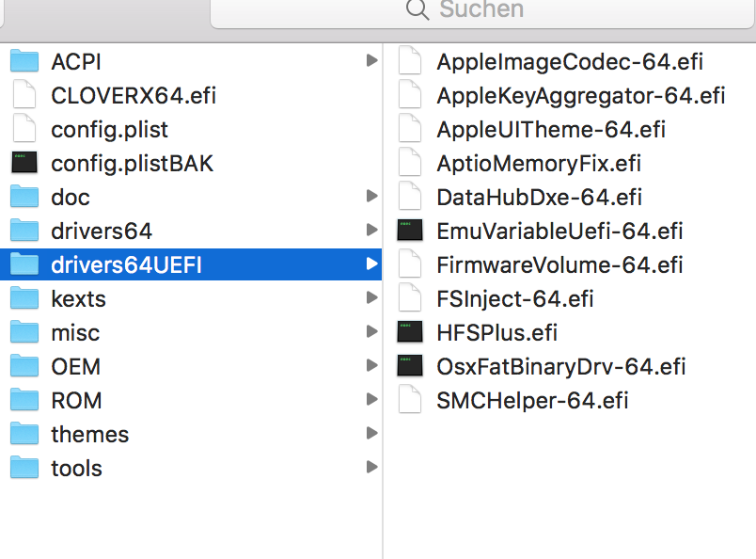Select the SMCHelper-64.efi file
Viewport: 756px width, 559px height.
(532, 401)
